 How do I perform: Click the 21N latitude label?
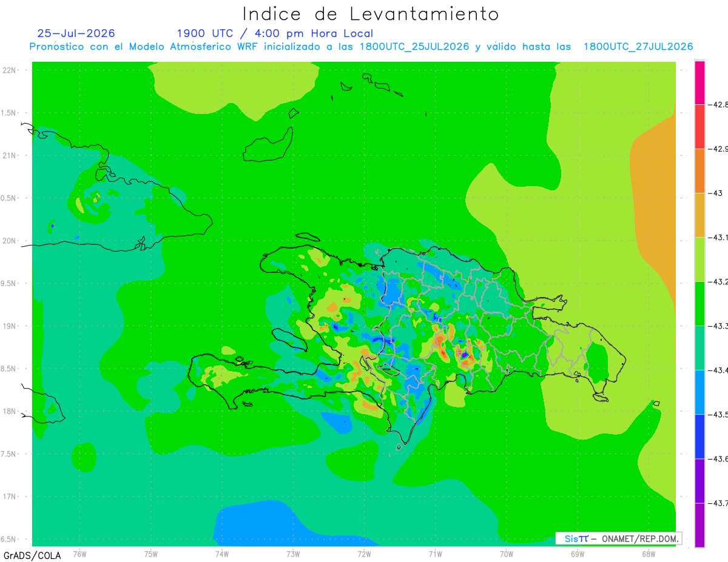tap(10, 156)
